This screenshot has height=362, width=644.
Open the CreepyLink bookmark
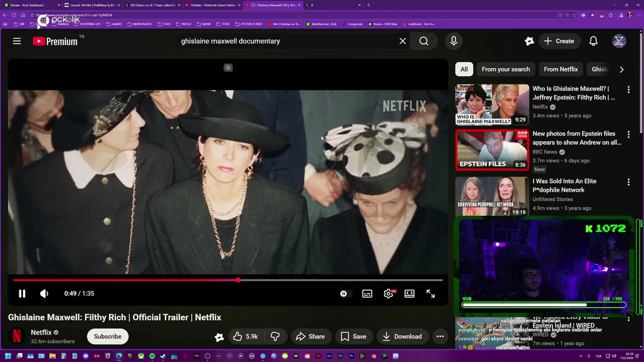coord(352,24)
